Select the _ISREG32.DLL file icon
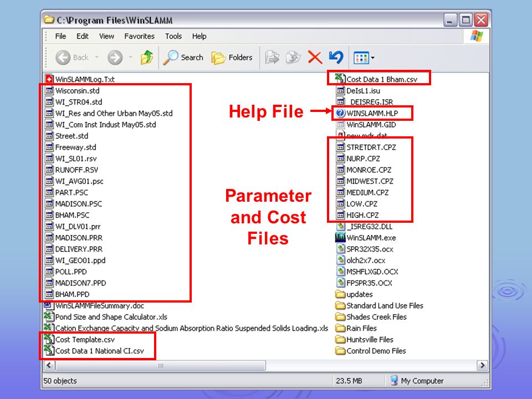The height and width of the screenshot is (399, 532). pyautogui.click(x=341, y=226)
